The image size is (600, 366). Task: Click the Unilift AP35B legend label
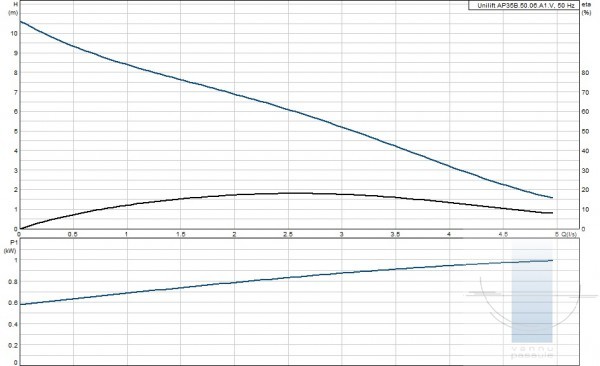coord(523,5)
